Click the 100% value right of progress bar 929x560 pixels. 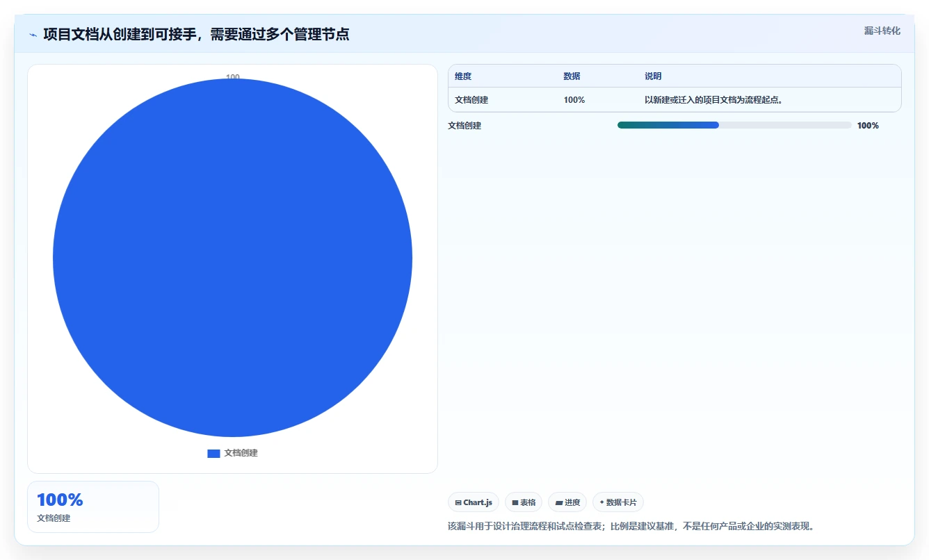click(x=868, y=126)
